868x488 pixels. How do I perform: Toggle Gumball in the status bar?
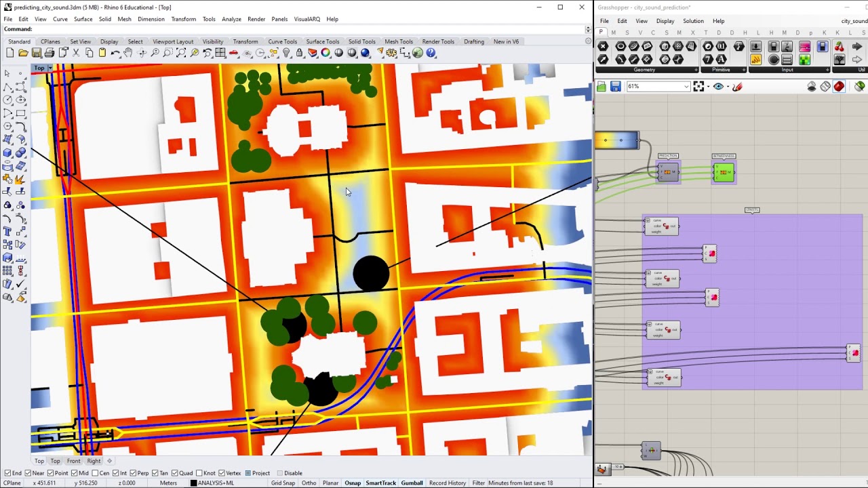(x=412, y=483)
